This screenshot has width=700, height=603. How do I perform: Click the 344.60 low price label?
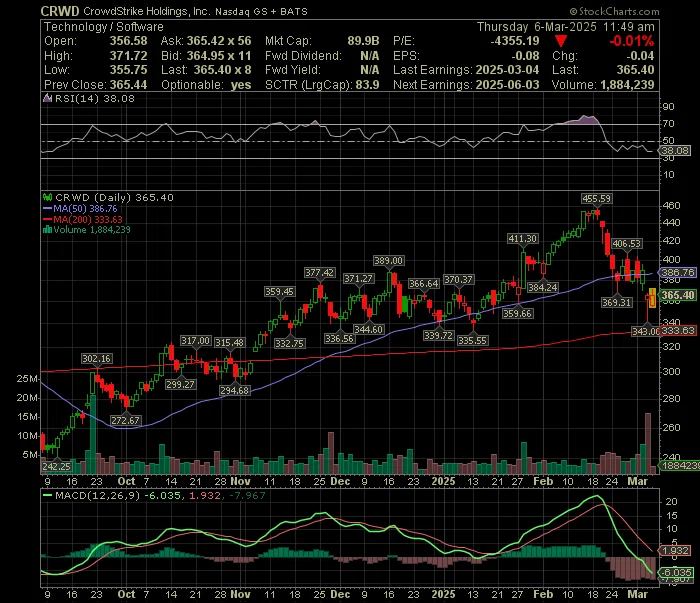coord(369,329)
